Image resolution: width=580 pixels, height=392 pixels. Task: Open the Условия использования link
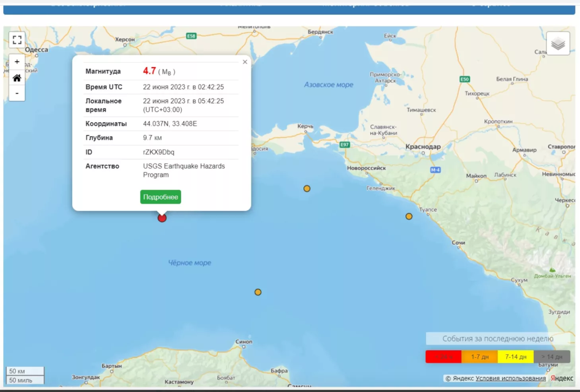click(510, 378)
